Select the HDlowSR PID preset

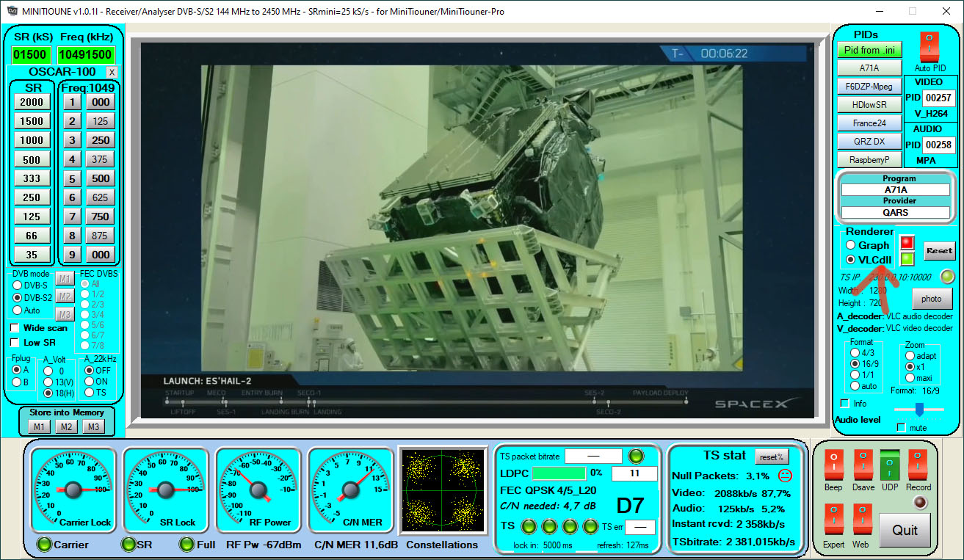869,105
